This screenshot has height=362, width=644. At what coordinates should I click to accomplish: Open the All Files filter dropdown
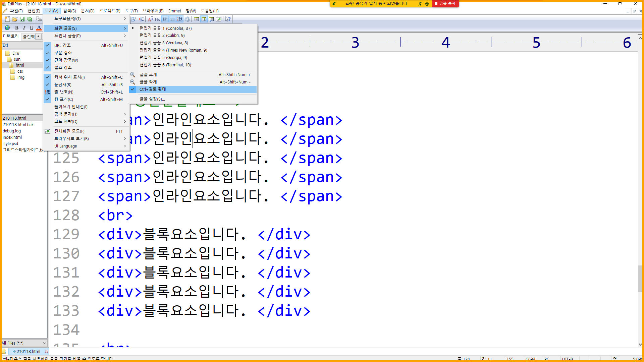coord(44,343)
